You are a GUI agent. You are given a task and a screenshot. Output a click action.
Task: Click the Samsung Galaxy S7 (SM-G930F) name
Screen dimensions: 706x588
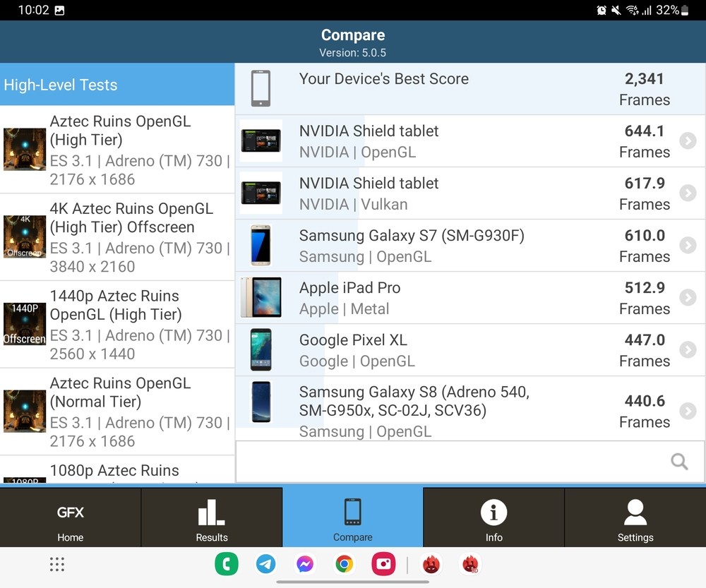click(x=412, y=236)
